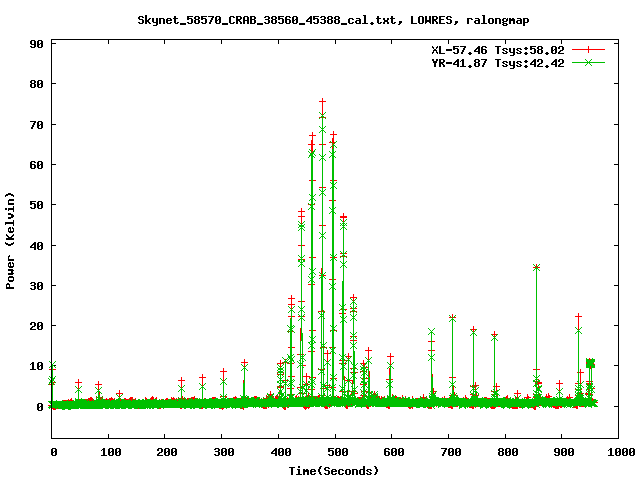
Task: Click the tallest red peak marker near 76 Kelvin
Action: point(322,101)
